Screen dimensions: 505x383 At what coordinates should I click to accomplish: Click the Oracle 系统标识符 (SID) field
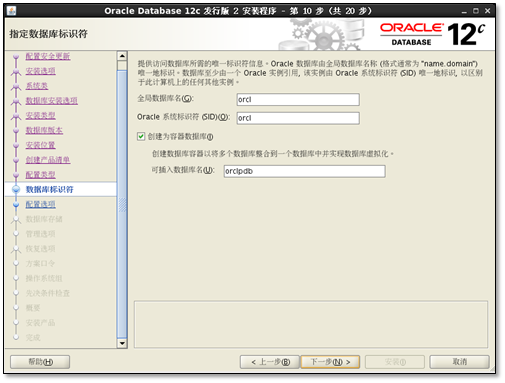pyautogui.click(x=298, y=118)
